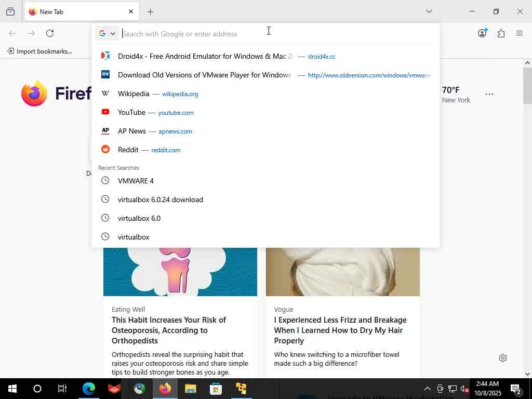This screenshot has height=399, width=532.
Task: Go forward with the forward arrow
Action: coord(31,33)
